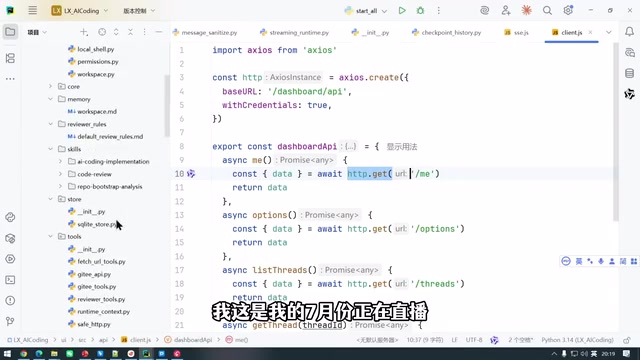The width and height of the screenshot is (640, 360).
Task: Switch to checkpoint_history.py tab
Action: [447, 32]
